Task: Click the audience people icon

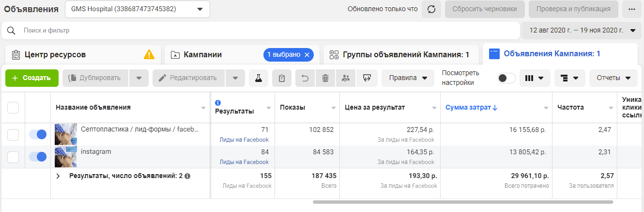Action: (x=346, y=78)
